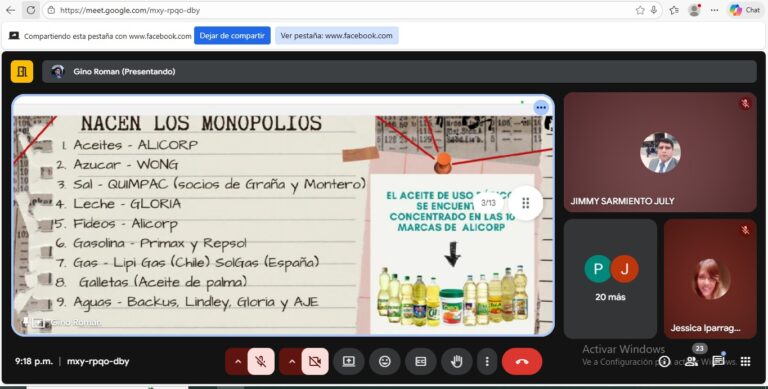View site information lock icon
This screenshot has width=768, height=389.
click(x=51, y=10)
